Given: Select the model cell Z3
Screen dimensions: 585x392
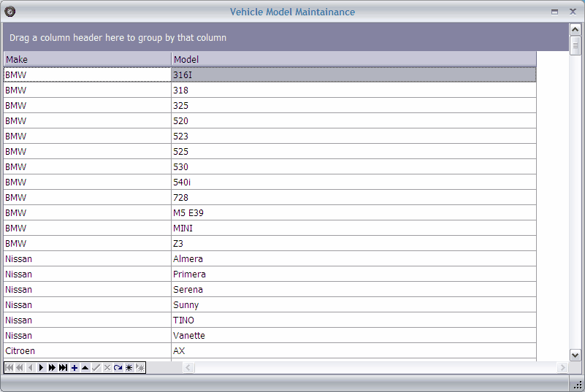Looking at the screenshot, I should 353,243.
